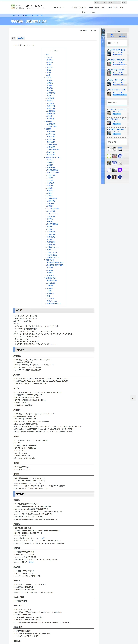
Task: Jump to JR北海道 in the contents
Action: tap(50, 60)
